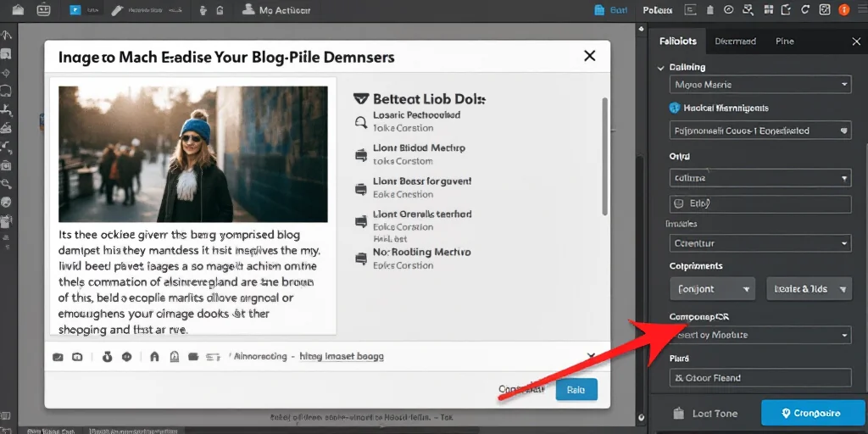The image size is (868, 434).
Task: Click the dice-like square icon near orange circle
Action: click(825, 9)
